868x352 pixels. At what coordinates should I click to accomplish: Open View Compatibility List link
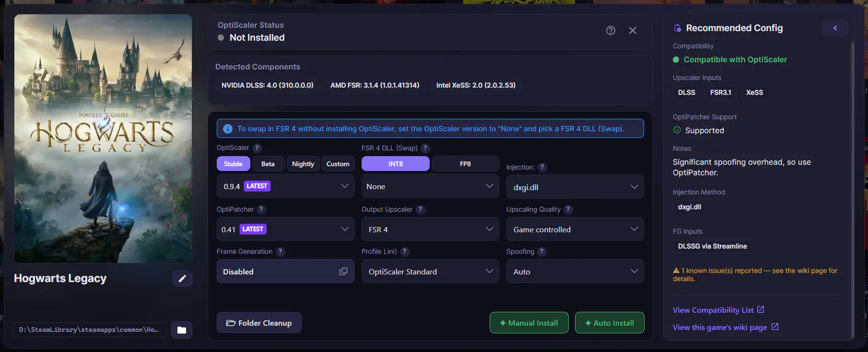pos(713,310)
